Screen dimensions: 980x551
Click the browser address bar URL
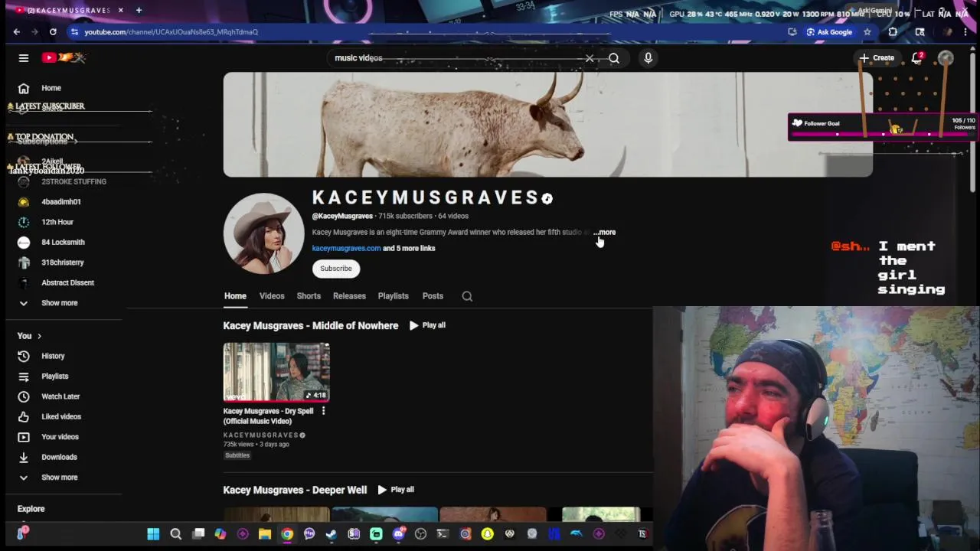[x=171, y=32]
